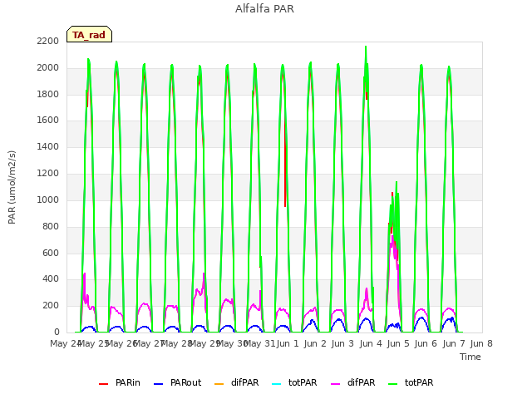The height and width of the screenshot is (399, 532).
Task: Click the 200 y-axis tick label
Action: [51, 306]
